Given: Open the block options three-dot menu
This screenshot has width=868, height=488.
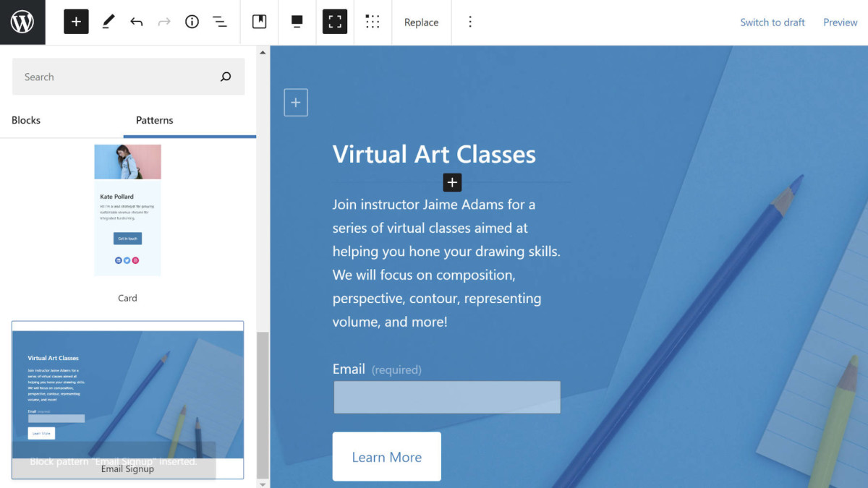Looking at the screenshot, I should 470,22.
